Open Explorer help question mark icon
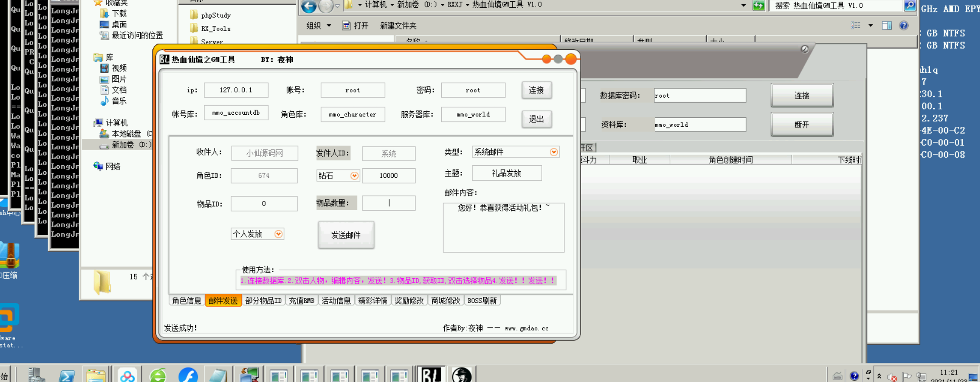Image resolution: width=980 pixels, height=382 pixels. pos(904,26)
